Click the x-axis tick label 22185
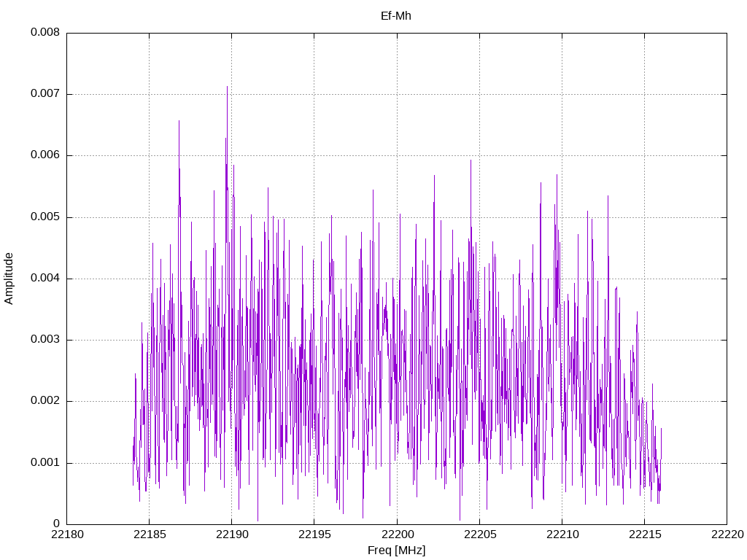747x560 pixels. pyautogui.click(x=150, y=534)
